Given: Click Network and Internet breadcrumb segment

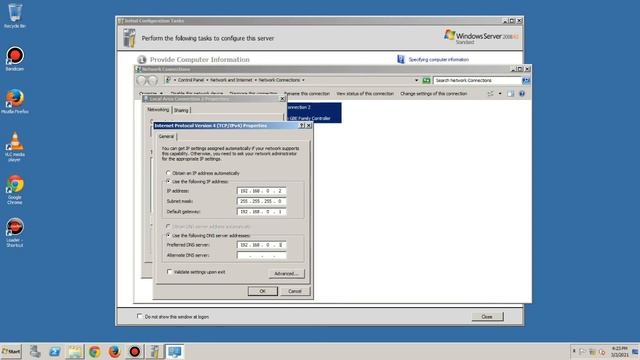Looking at the screenshot, I should click(x=231, y=80).
